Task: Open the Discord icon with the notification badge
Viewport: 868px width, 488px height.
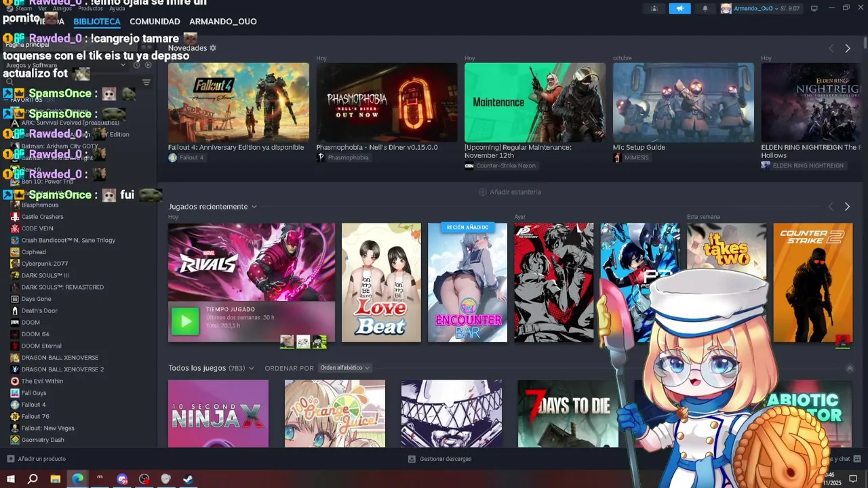Action: click(x=122, y=479)
